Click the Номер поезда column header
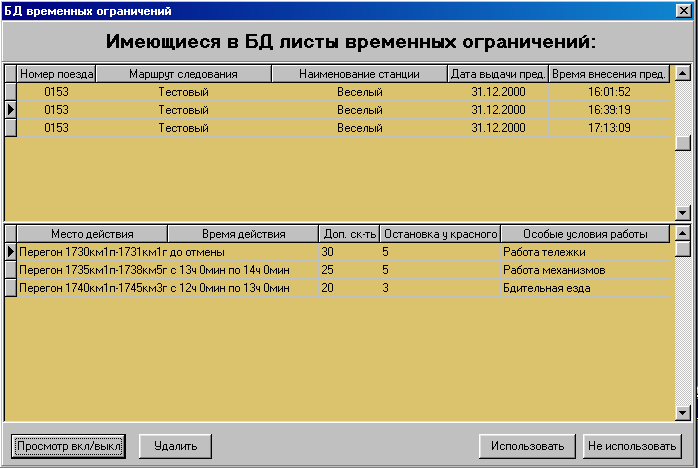Viewport: 698px width, 468px height. [x=56, y=74]
